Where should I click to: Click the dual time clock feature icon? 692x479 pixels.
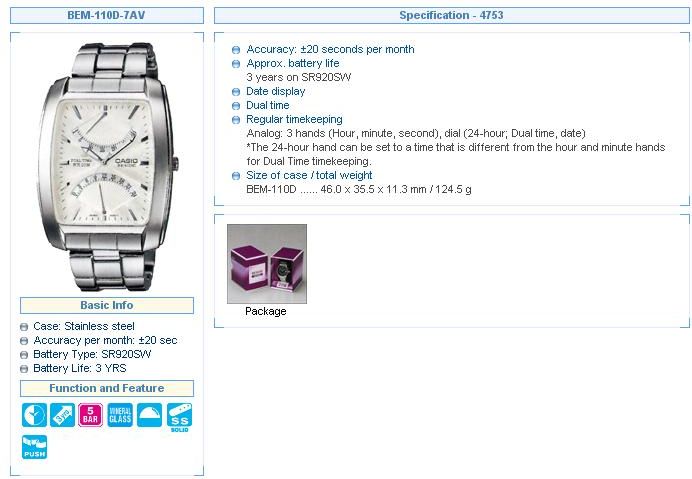34,415
